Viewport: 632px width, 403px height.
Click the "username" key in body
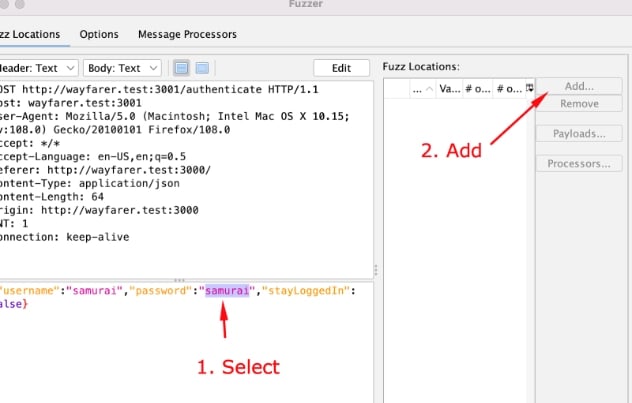[28, 291]
